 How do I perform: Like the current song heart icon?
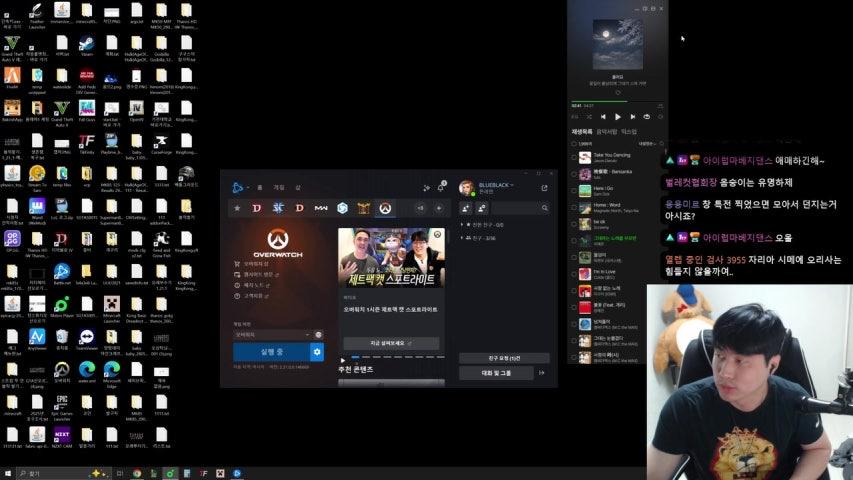617,93
